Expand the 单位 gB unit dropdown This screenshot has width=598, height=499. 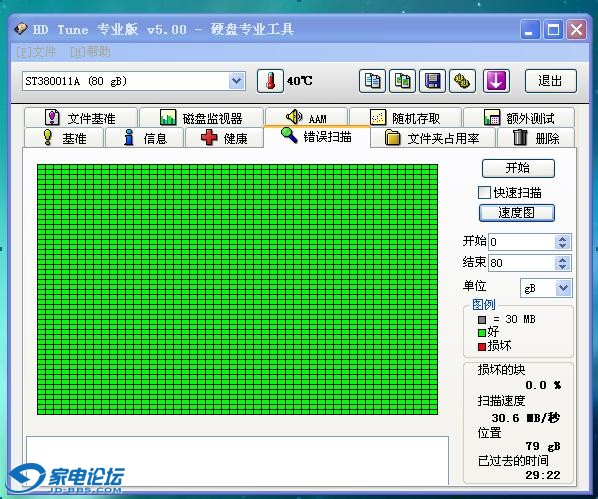click(563, 288)
